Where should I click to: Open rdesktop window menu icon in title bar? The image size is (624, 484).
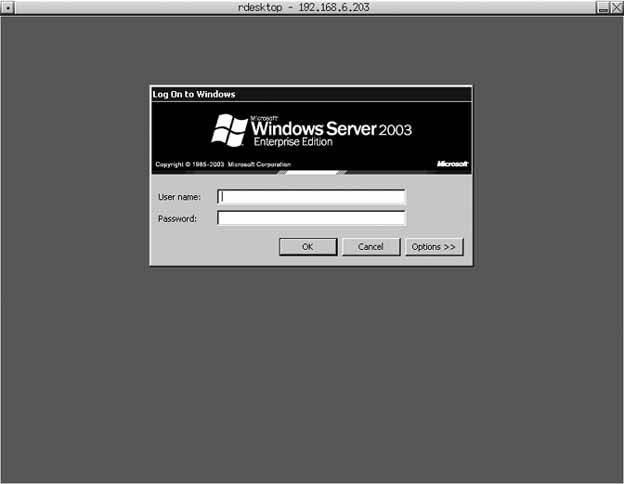coord(8,7)
